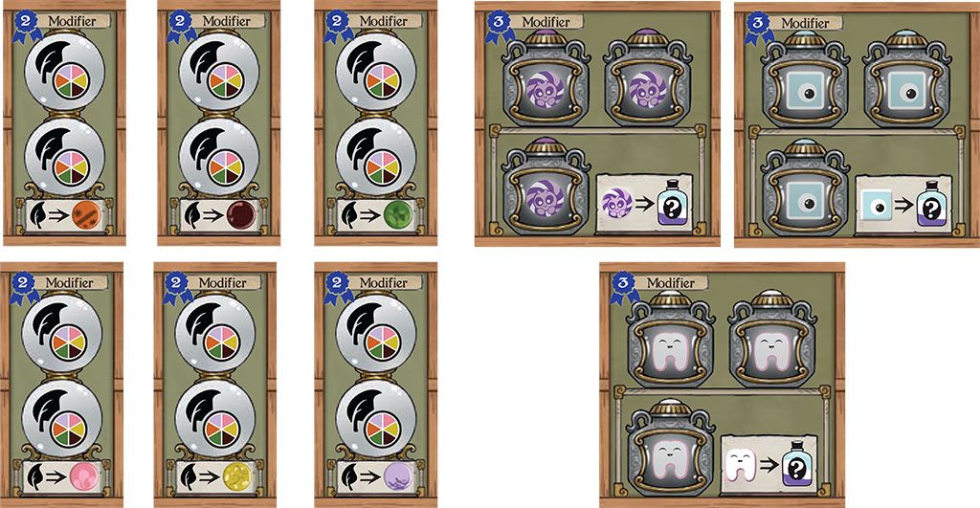The width and height of the screenshot is (980, 508).
Task: Click the blue ribbon 3 on tooth card
Action: [x=623, y=287]
